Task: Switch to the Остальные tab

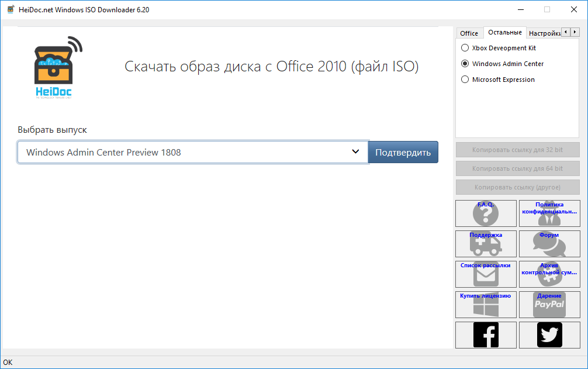Action: coord(505,32)
